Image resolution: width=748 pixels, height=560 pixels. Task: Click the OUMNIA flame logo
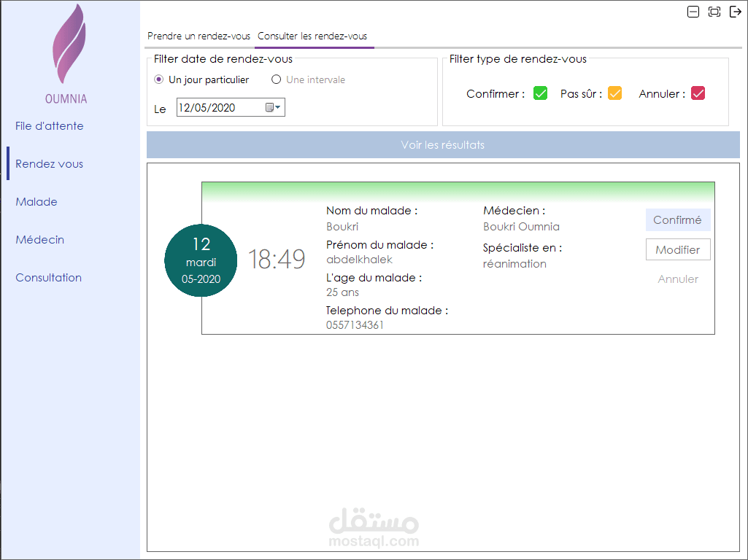tap(69, 44)
